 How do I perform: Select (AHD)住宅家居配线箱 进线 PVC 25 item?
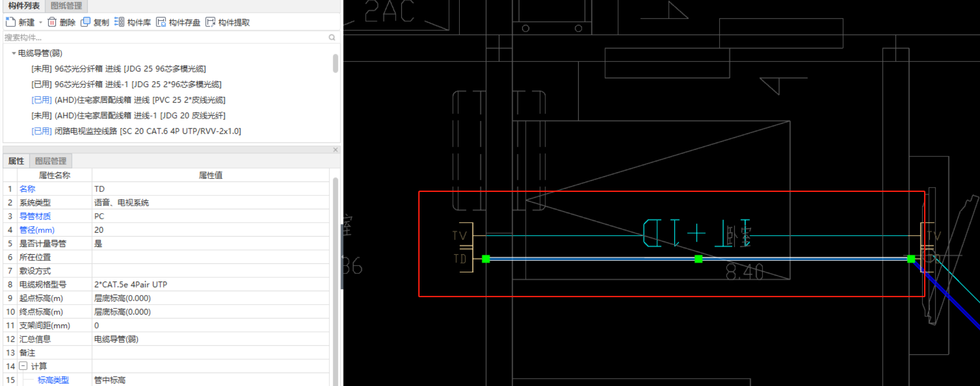click(128, 100)
